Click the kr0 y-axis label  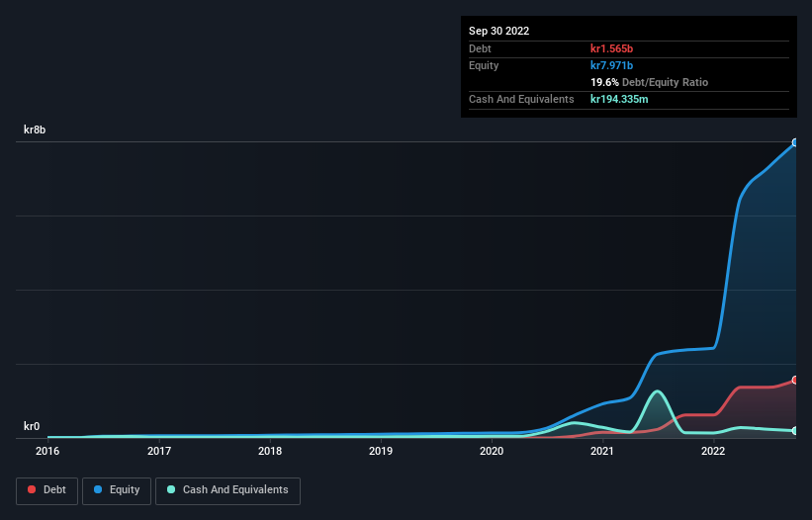(x=32, y=426)
